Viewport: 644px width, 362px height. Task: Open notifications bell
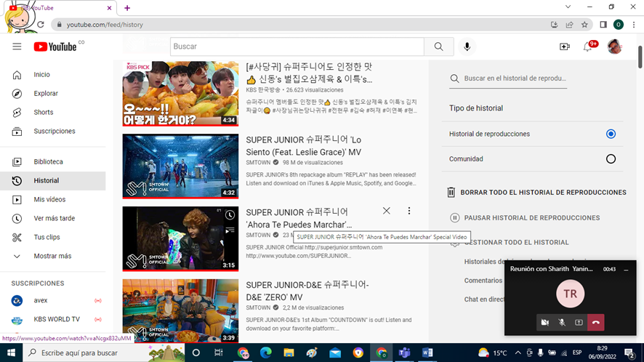click(588, 47)
